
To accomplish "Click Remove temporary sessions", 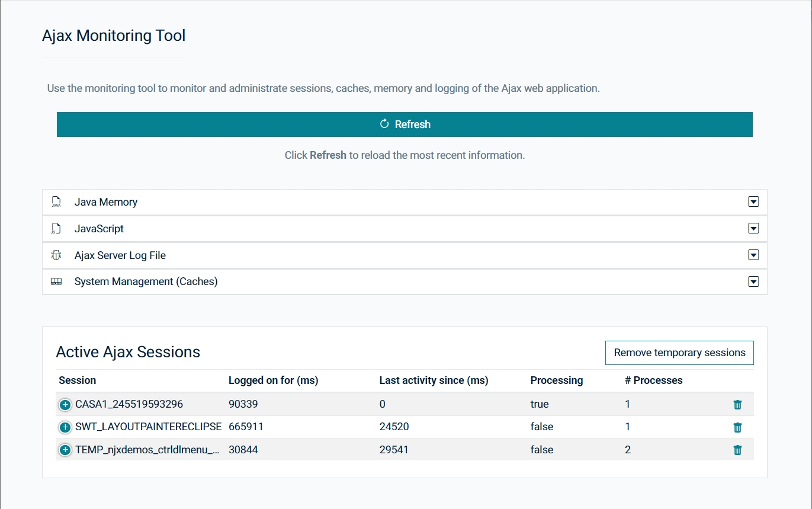I will 679,352.
